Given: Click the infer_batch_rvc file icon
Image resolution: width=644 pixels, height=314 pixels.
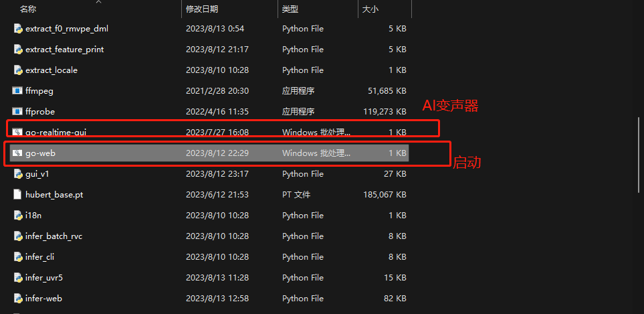Looking at the screenshot, I should [17, 236].
